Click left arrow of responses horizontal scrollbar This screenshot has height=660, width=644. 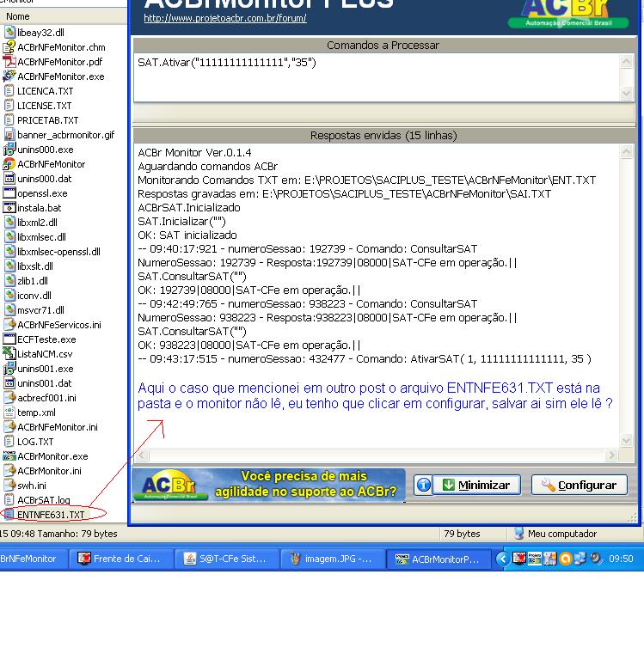(x=142, y=455)
